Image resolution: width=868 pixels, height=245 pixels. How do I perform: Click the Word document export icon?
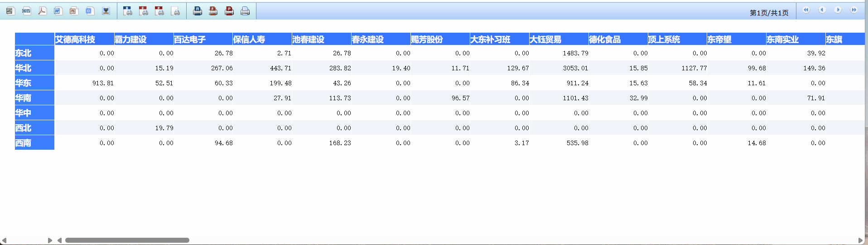[58, 11]
